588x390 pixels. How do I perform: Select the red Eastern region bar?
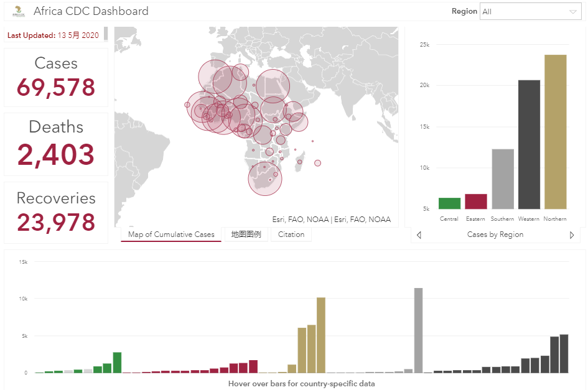point(476,202)
